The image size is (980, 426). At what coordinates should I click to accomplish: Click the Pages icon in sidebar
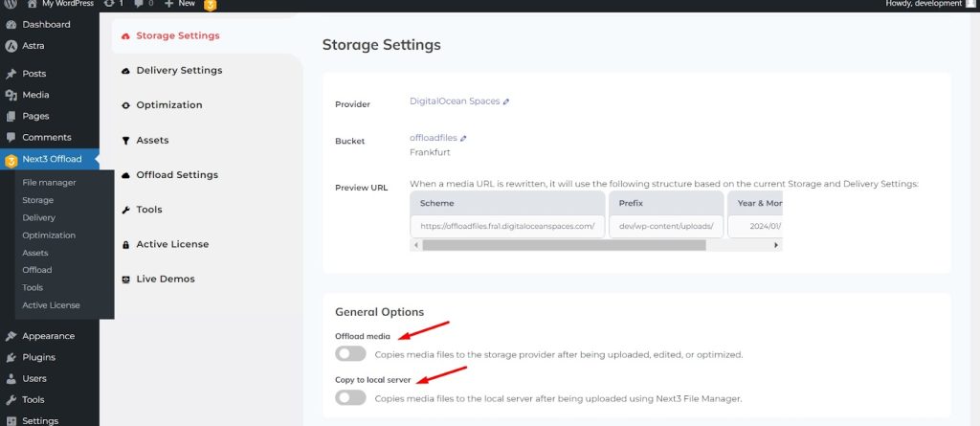11,117
